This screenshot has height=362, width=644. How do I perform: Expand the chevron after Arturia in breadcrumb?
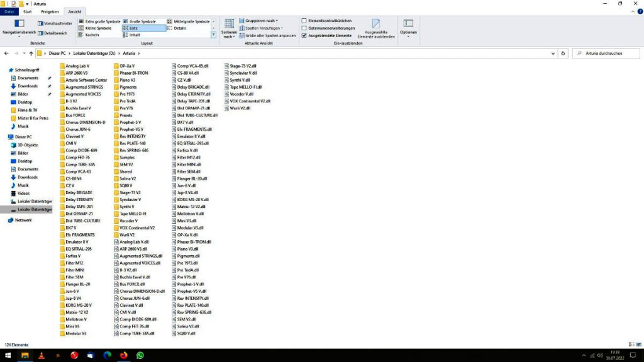click(139, 53)
